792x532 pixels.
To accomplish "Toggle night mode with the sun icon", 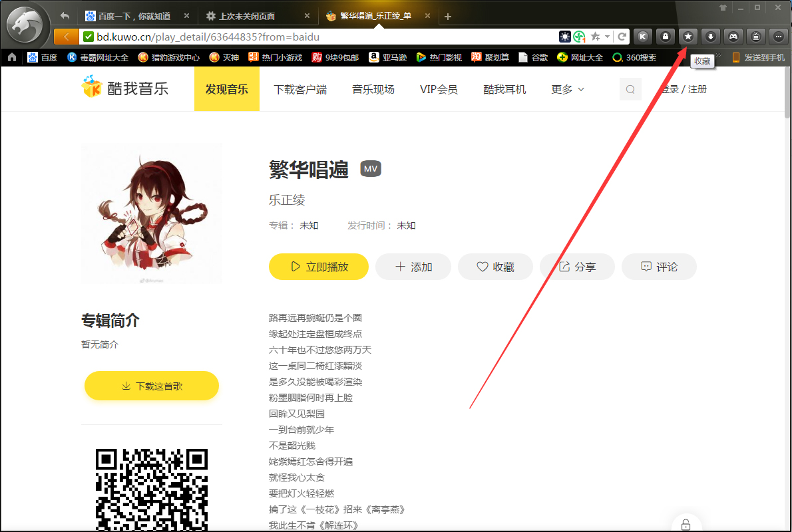I will click(x=564, y=37).
